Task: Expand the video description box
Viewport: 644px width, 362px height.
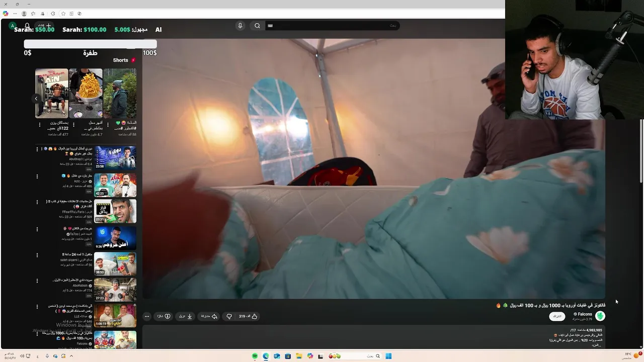Action: point(373,337)
